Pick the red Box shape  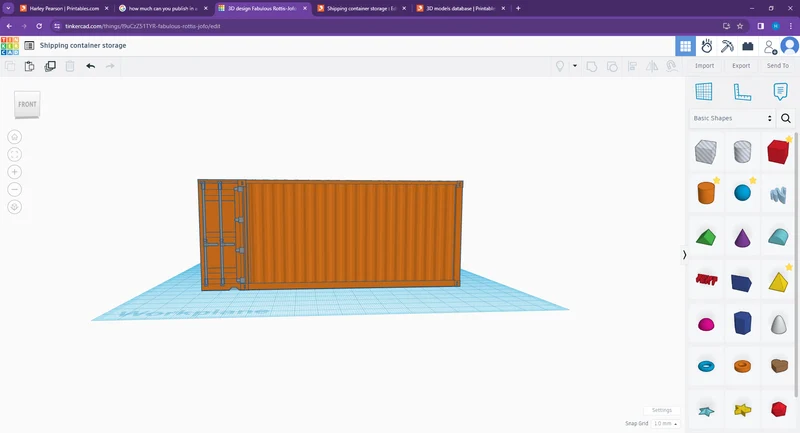point(778,151)
